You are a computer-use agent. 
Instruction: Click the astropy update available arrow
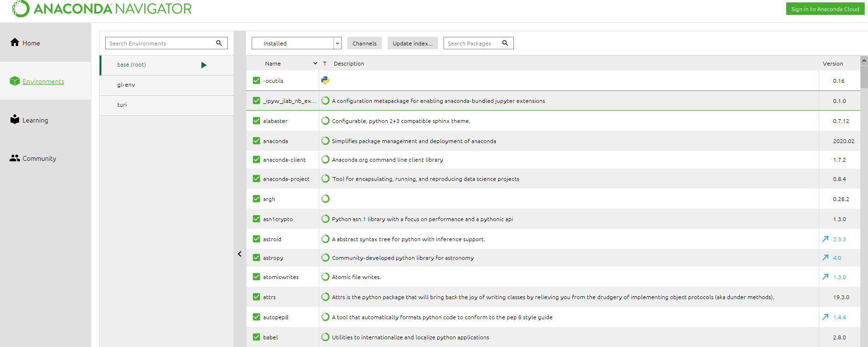[825, 257]
